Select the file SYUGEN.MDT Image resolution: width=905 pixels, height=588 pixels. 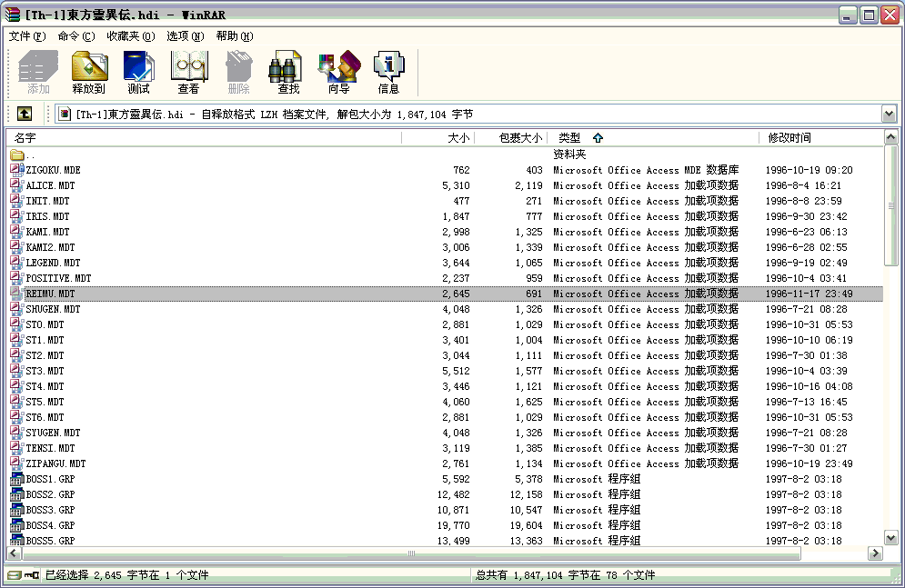pyautogui.click(x=53, y=433)
